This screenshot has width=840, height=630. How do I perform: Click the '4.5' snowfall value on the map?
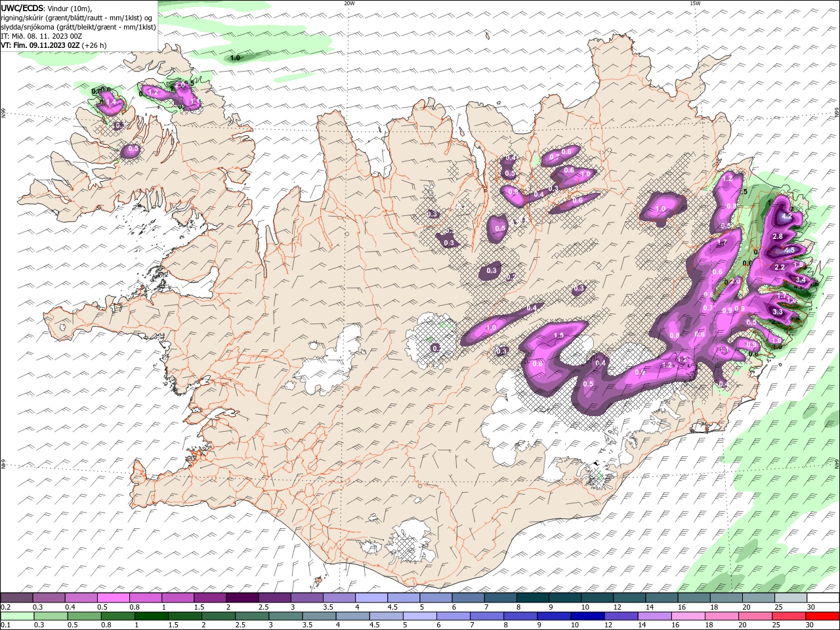pyautogui.click(x=789, y=250)
